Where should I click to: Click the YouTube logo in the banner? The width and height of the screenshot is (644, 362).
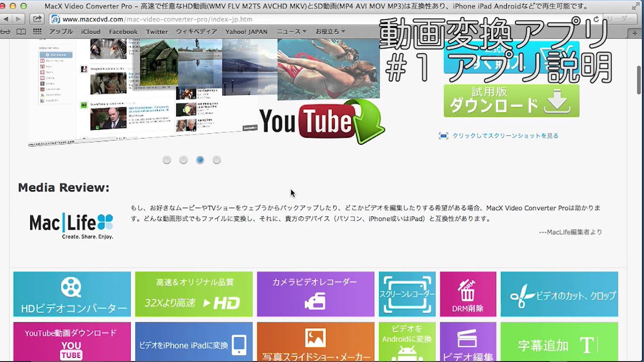pos(307,122)
